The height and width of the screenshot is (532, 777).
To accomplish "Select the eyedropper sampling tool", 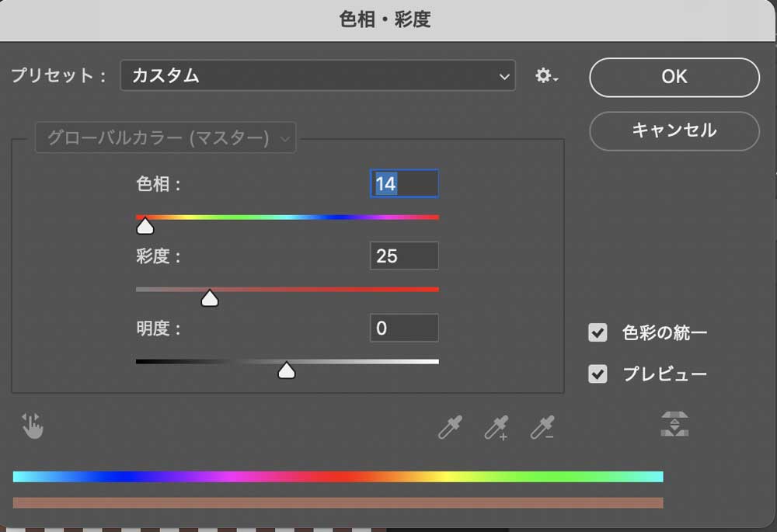I will [x=449, y=426].
